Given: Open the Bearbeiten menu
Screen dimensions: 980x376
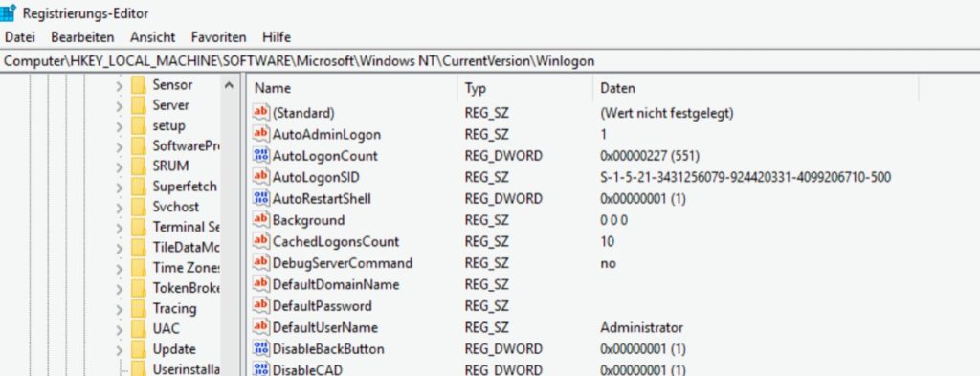Looking at the screenshot, I should 82,37.
